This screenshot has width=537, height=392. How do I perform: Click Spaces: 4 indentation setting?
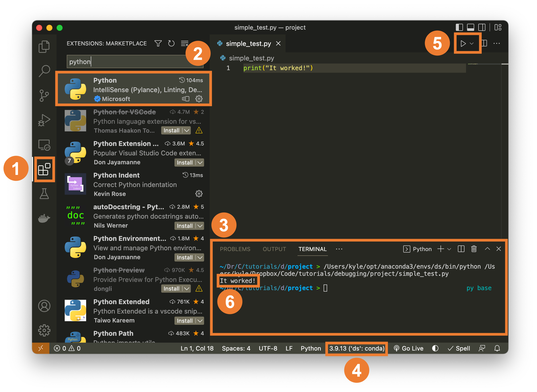(x=236, y=348)
